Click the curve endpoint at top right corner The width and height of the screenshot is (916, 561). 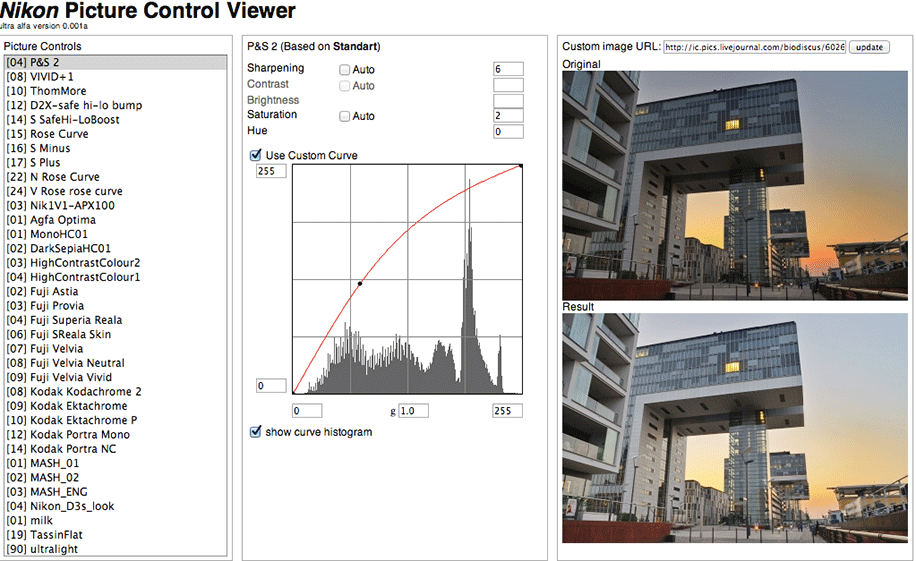[x=521, y=167]
